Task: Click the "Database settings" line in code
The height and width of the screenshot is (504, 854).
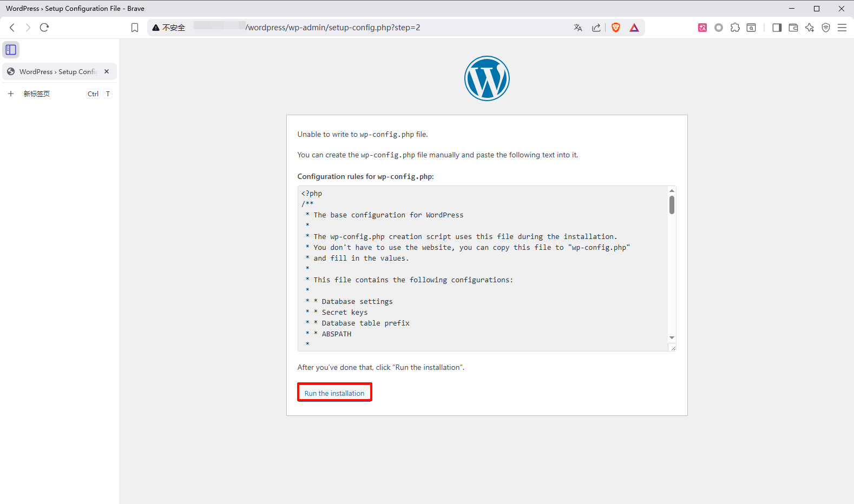Action: coord(357,301)
